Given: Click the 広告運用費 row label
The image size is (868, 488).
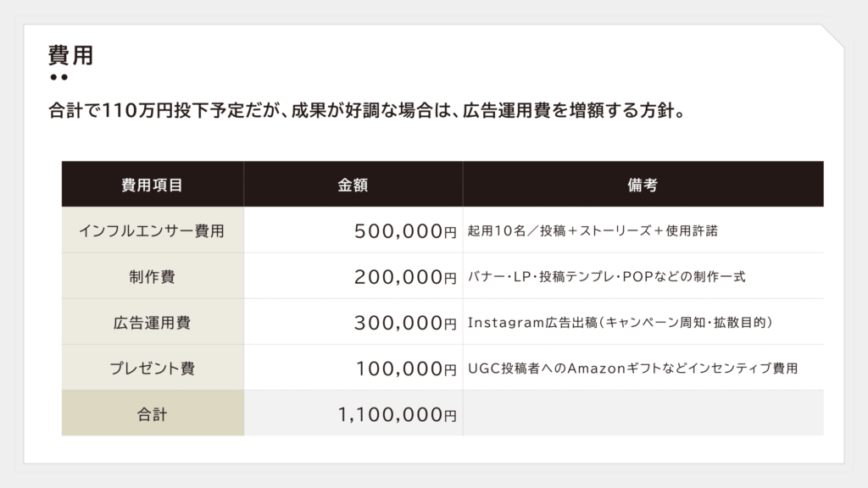Looking at the screenshot, I should [153, 322].
